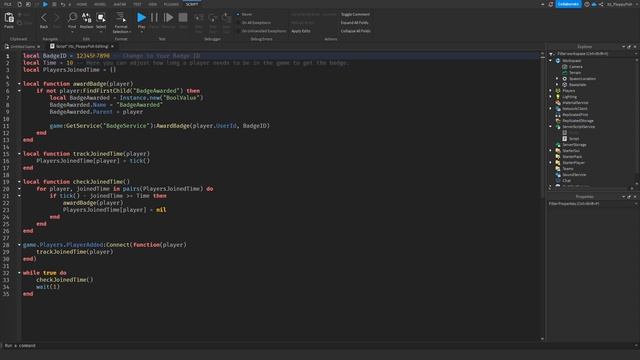Image resolution: width=640 pixels, height=360 pixels.
Task: Select Camera in the Explorer tree
Action: click(x=576, y=67)
